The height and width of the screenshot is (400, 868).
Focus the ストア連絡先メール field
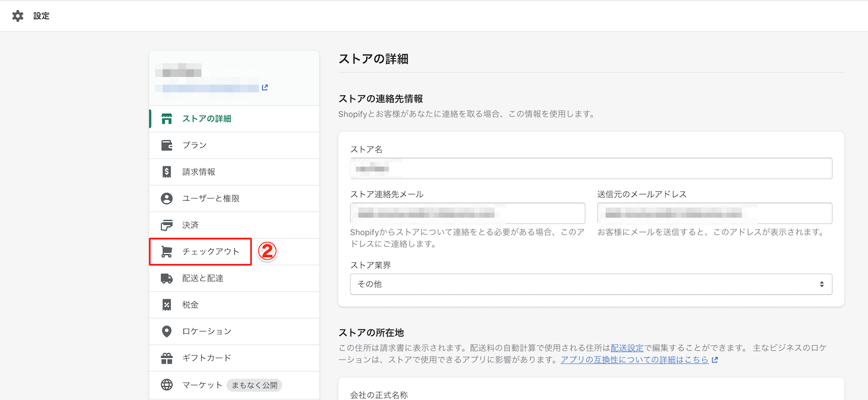(x=468, y=213)
